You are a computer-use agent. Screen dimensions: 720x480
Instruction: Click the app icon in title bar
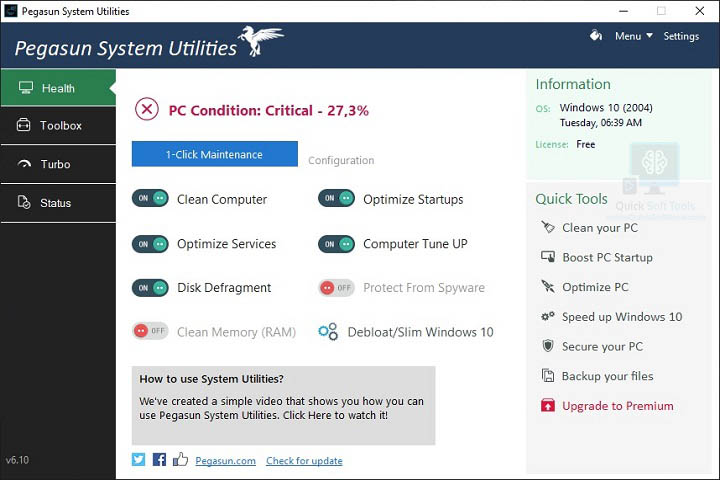[x=11, y=11]
